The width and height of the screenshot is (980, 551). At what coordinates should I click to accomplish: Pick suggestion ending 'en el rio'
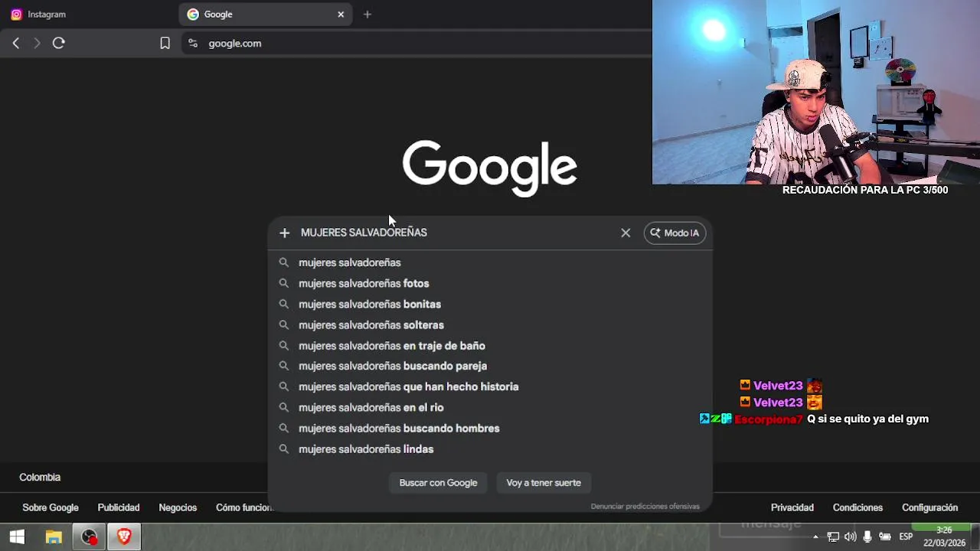pos(490,407)
